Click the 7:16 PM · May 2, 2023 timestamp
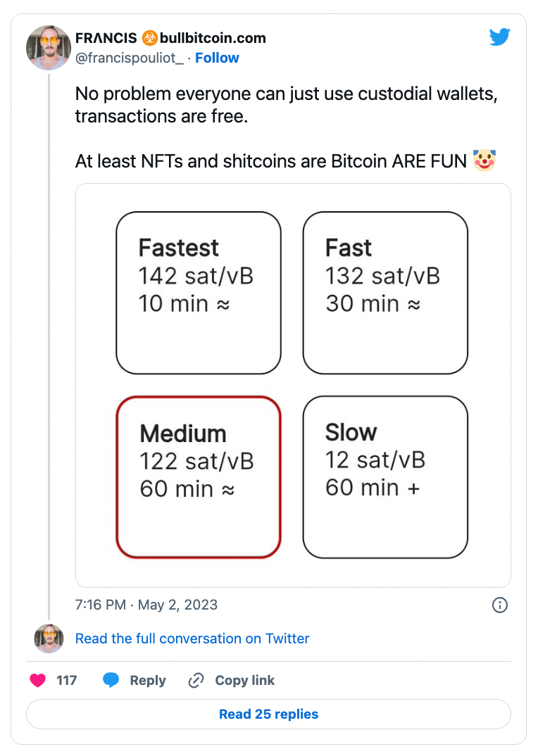538x756 pixels. click(x=146, y=605)
